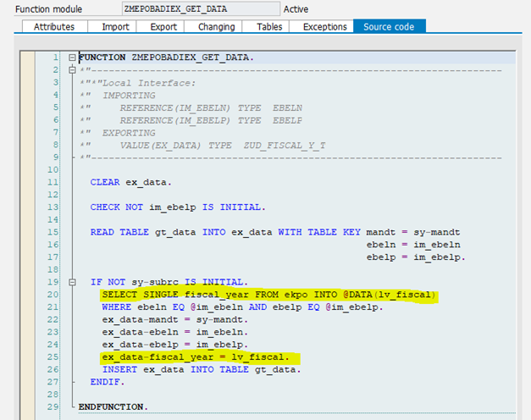Click the REFERENCE(IM_EBELP) comment line

click(x=191, y=120)
